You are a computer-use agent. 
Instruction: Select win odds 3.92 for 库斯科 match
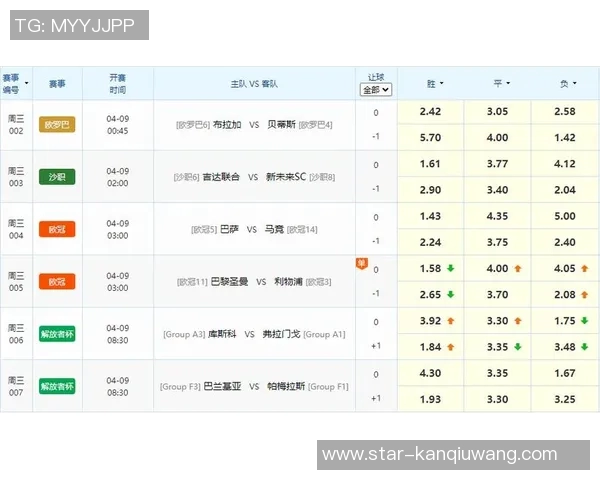pos(430,321)
